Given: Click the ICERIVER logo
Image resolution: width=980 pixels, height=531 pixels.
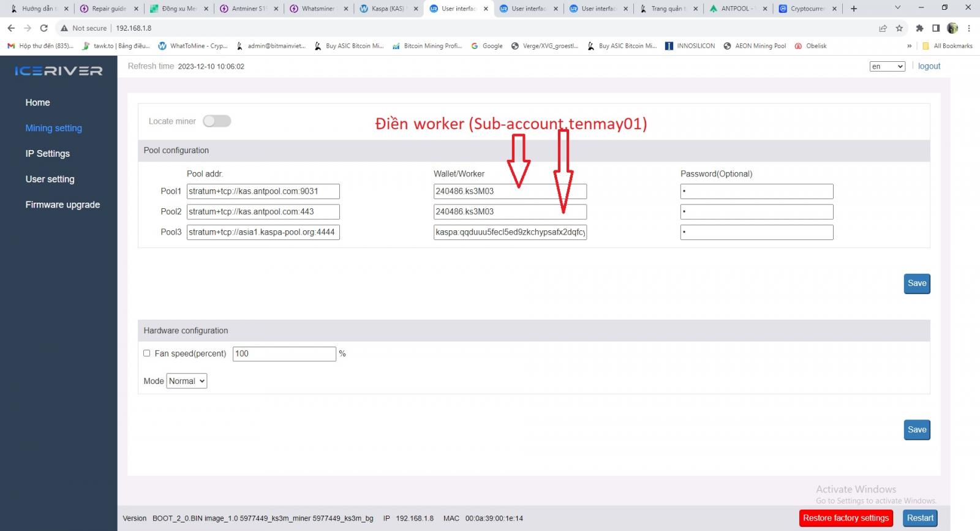Looking at the screenshot, I should tap(59, 71).
